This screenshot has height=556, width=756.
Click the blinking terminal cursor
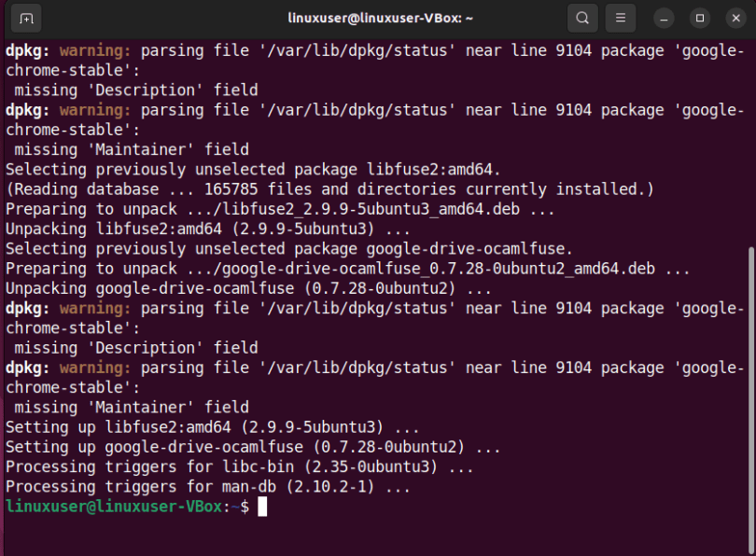click(x=261, y=506)
